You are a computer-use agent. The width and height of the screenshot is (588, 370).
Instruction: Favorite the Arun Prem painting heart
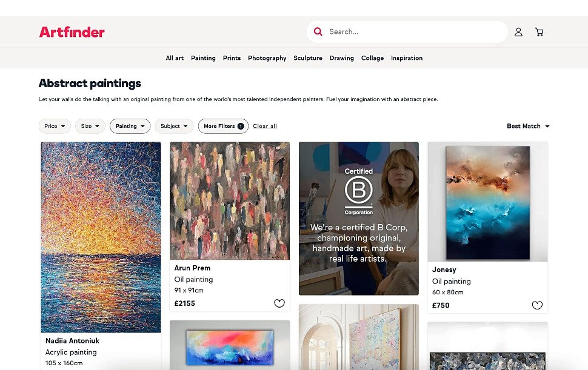279,303
